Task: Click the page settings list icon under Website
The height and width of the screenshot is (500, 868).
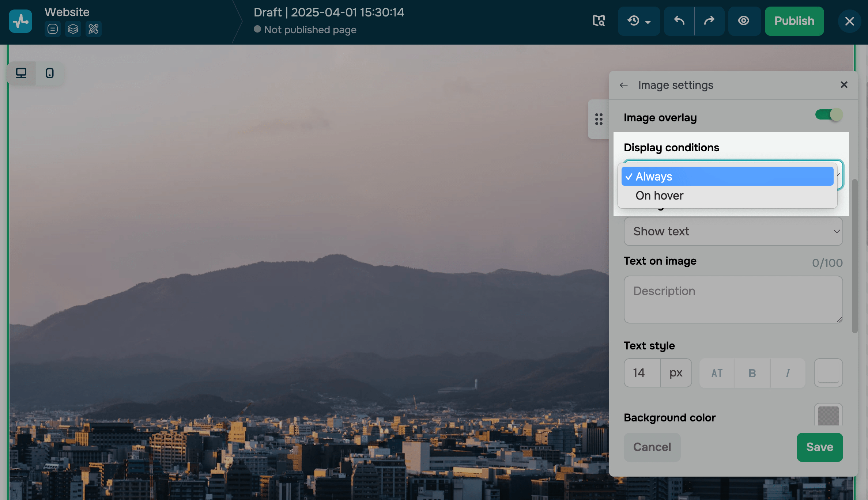Action: (53, 29)
